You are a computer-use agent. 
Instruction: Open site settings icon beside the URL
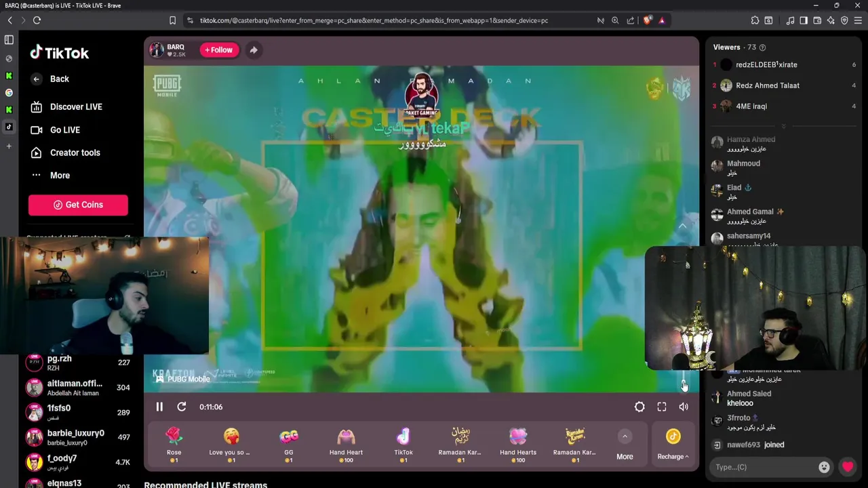[x=190, y=20]
